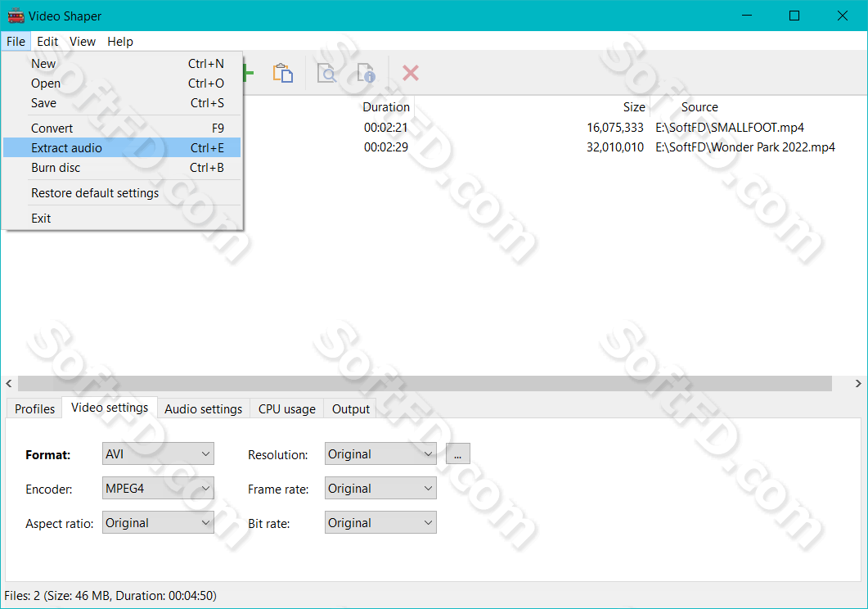Open the Help menu
Screen dimensions: 868x609
coord(120,42)
